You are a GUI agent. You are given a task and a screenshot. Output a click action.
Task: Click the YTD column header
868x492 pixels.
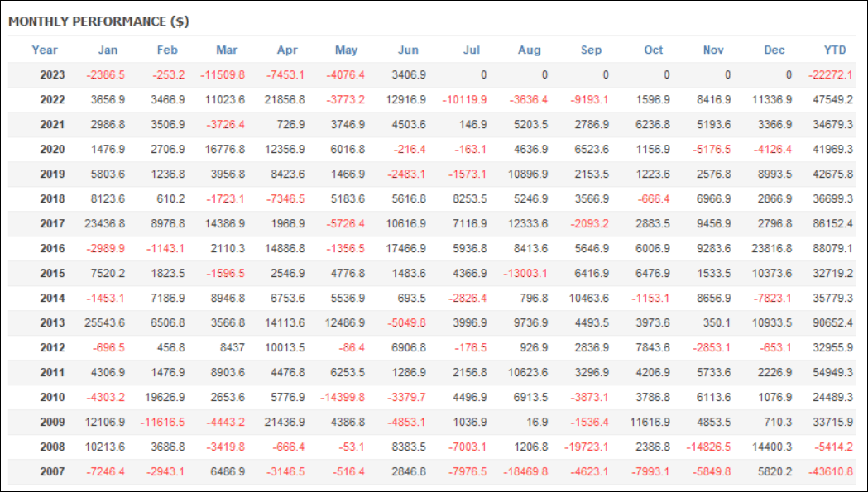pos(835,50)
